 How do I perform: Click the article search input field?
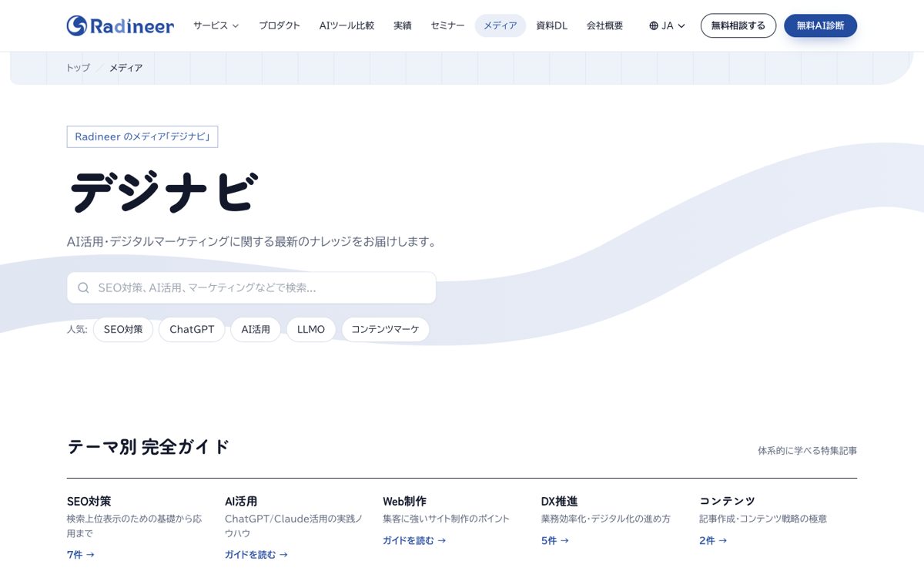coord(251,287)
